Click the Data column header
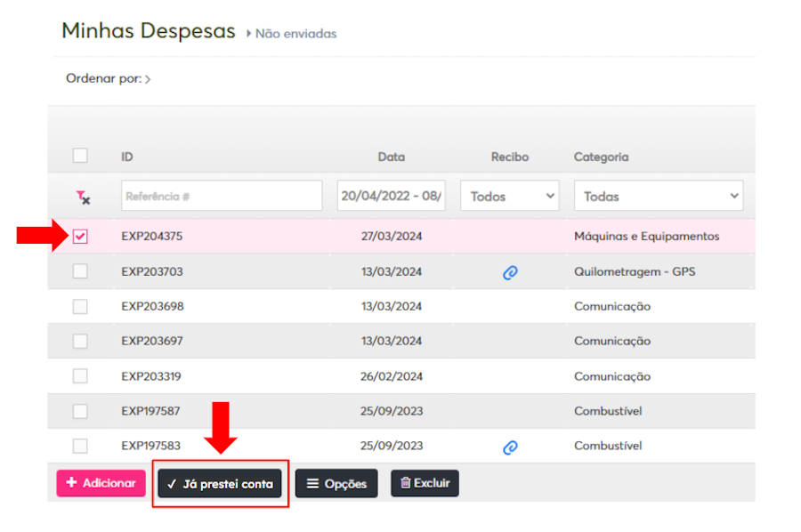The height and width of the screenshot is (532, 801). point(392,157)
